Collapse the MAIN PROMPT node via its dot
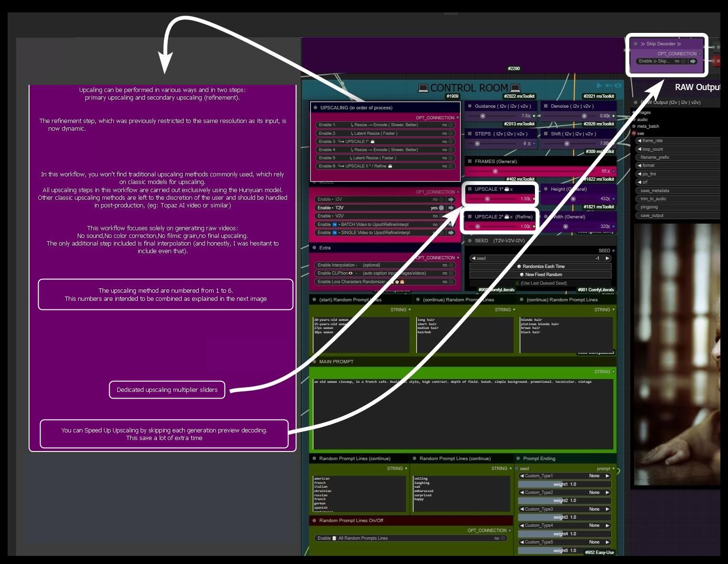The height and width of the screenshot is (564, 728). pos(314,362)
